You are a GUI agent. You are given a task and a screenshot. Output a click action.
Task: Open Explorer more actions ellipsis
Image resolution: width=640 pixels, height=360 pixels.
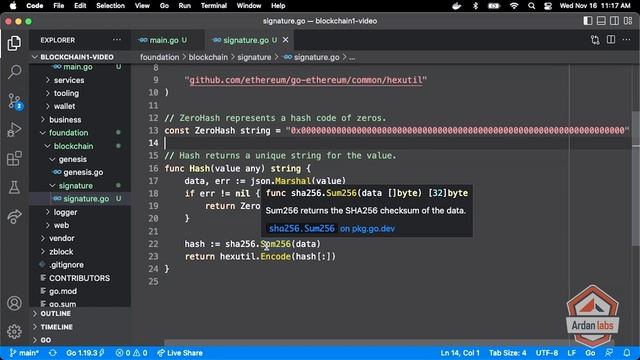coord(117,40)
